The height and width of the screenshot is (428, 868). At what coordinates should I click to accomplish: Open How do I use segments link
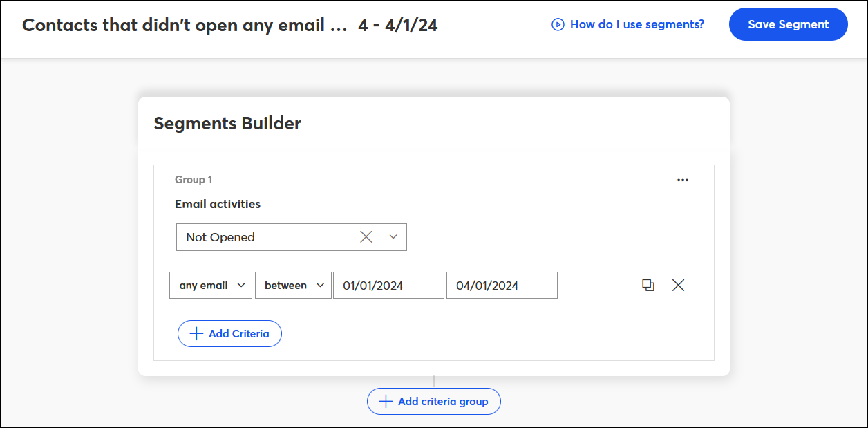tap(637, 24)
